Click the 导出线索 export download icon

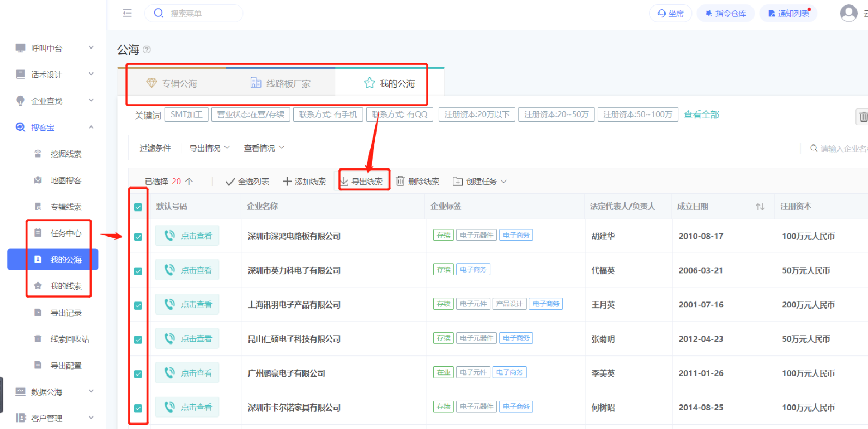(x=344, y=181)
